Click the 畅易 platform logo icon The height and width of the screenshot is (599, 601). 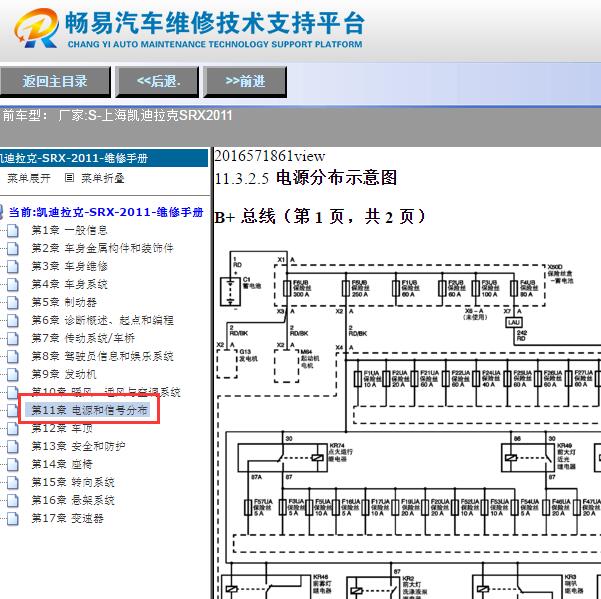pyautogui.click(x=37, y=28)
